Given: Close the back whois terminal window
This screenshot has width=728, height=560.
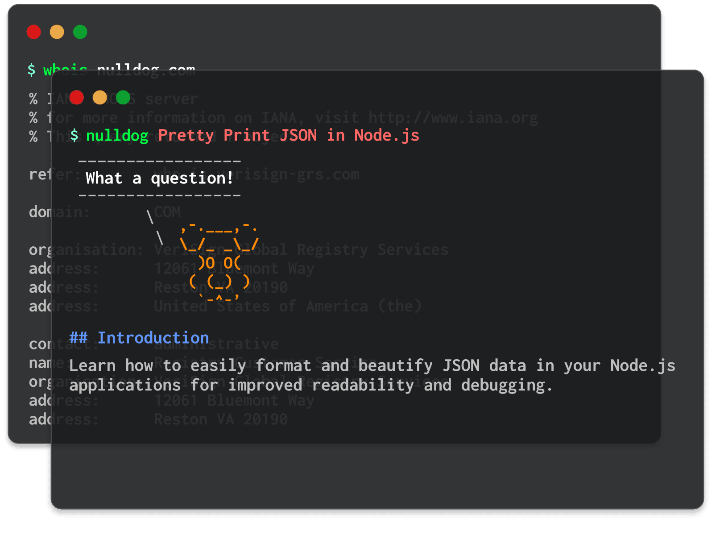Looking at the screenshot, I should click(x=34, y=32).
